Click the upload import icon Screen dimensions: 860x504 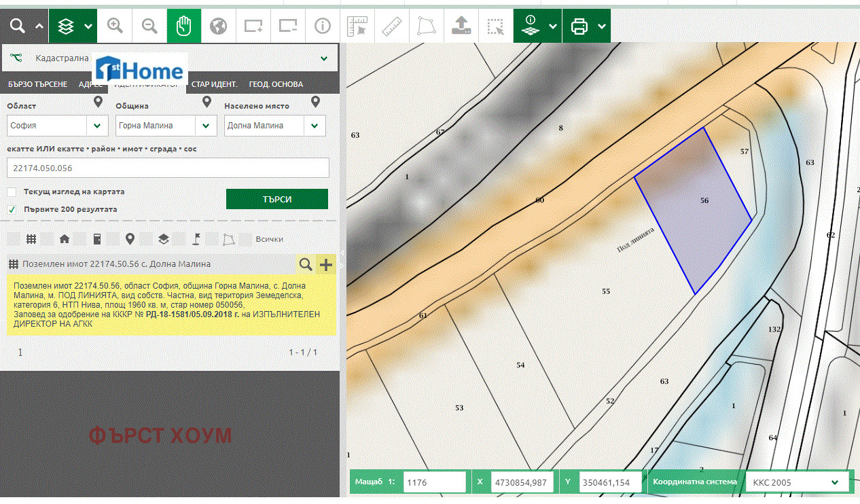coord(461,26)
